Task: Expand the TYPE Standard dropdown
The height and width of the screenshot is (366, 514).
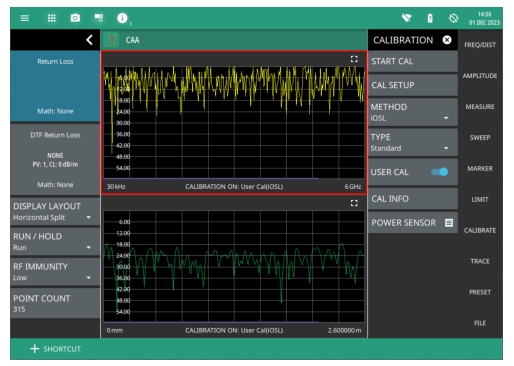Action: pos(413,142)
